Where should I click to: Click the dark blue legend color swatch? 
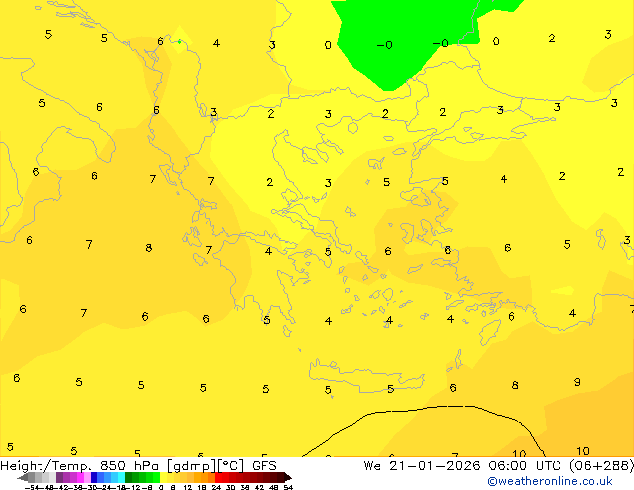click(94, 477)
